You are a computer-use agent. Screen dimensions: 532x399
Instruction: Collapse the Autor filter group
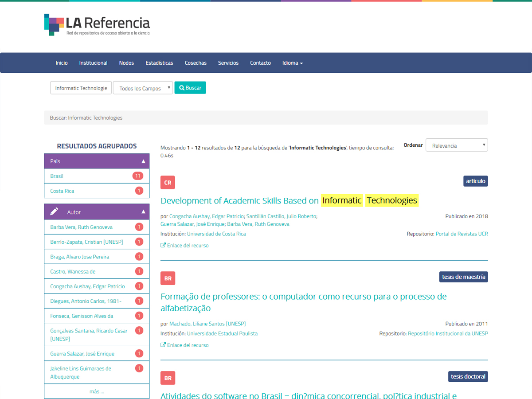tap(143, 212)
